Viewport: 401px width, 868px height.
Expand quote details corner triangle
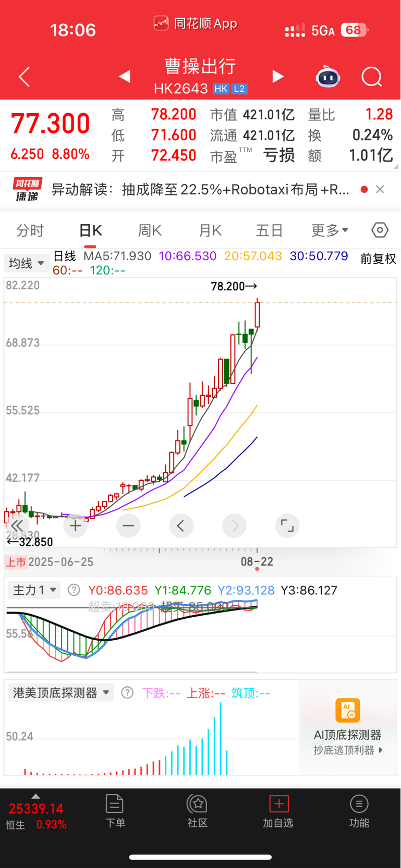pos(396,166)
